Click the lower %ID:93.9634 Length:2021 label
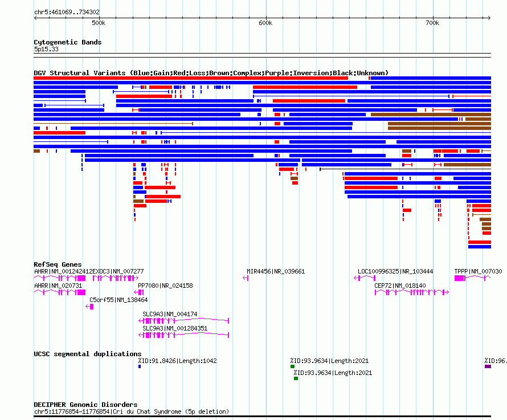 click(333, 373)
